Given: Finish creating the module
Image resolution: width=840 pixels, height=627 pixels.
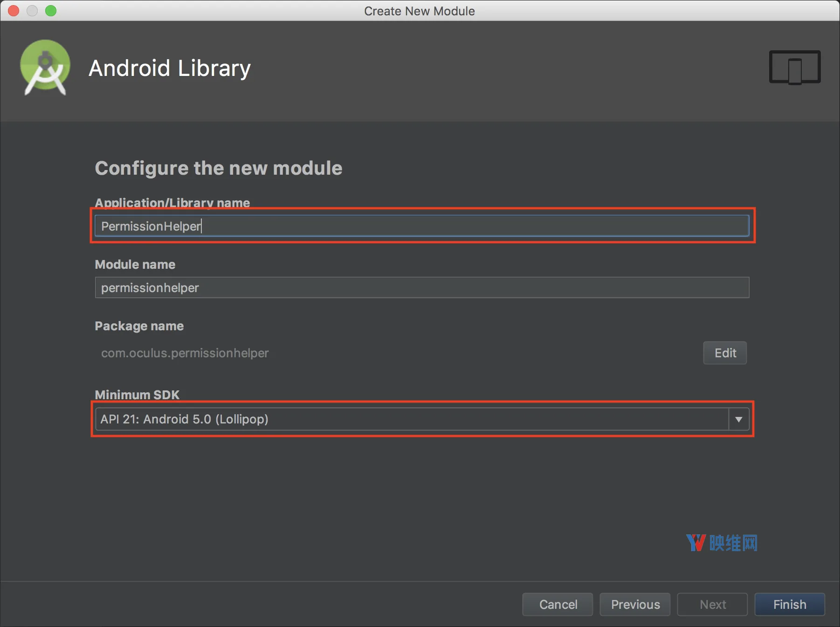Looking at the screenshot, I should 790,604.
